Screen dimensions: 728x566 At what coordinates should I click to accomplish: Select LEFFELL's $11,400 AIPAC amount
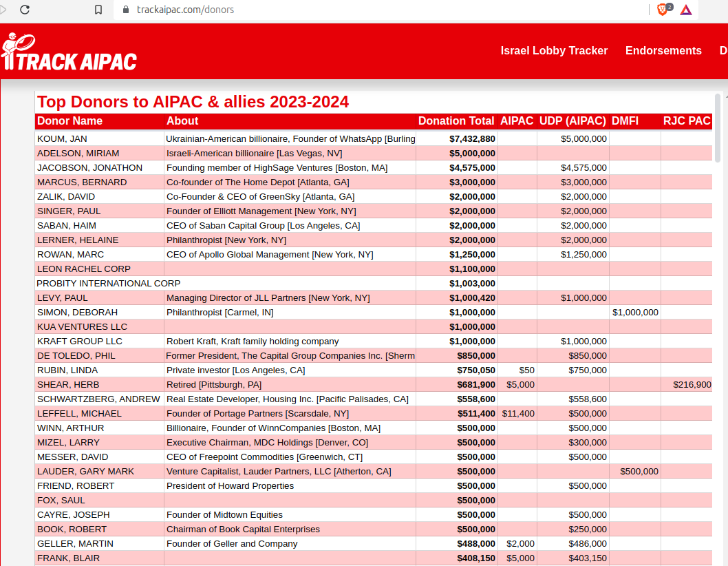click(518, 413)
